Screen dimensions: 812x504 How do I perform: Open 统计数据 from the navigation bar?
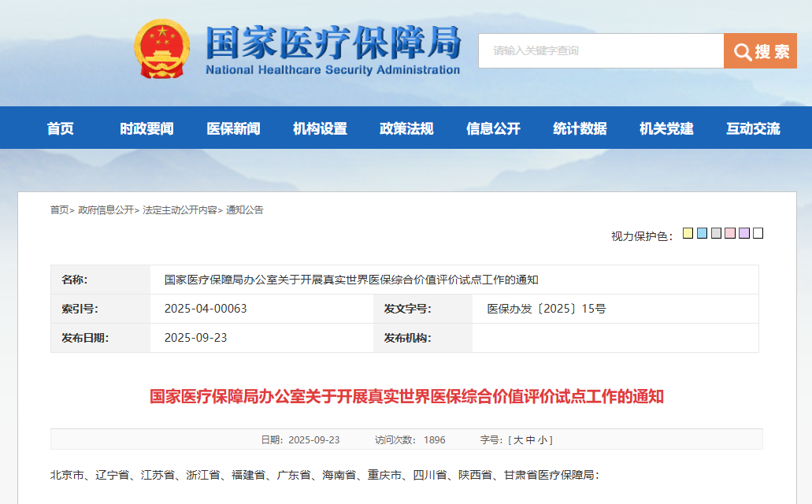(x=580, y=128)
